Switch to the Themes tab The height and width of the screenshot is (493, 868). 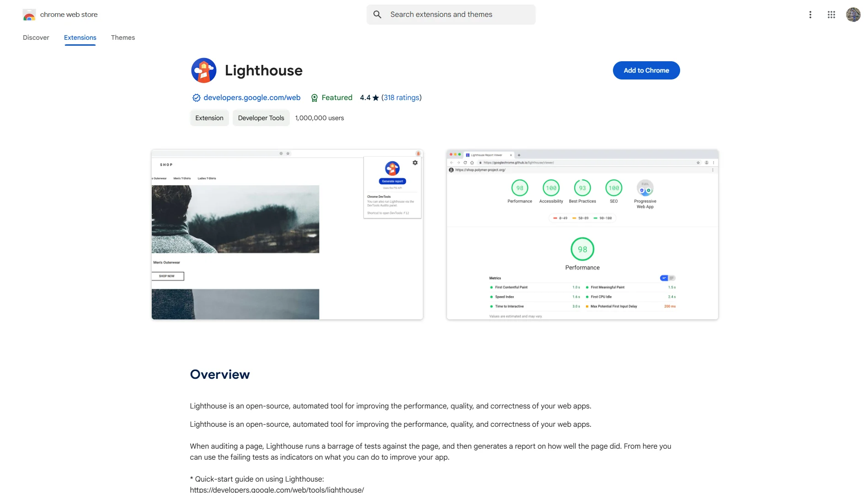(122, 37)
